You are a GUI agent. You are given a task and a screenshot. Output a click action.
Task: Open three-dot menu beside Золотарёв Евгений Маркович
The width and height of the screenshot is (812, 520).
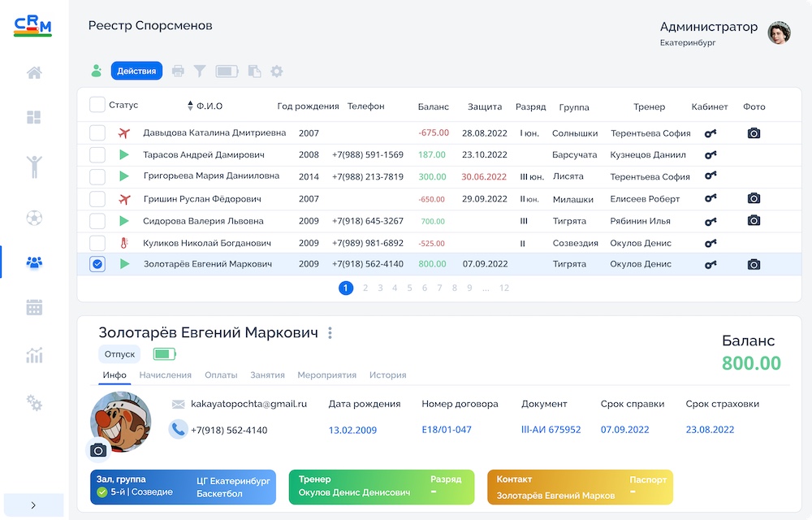click(x=330, y=333)
